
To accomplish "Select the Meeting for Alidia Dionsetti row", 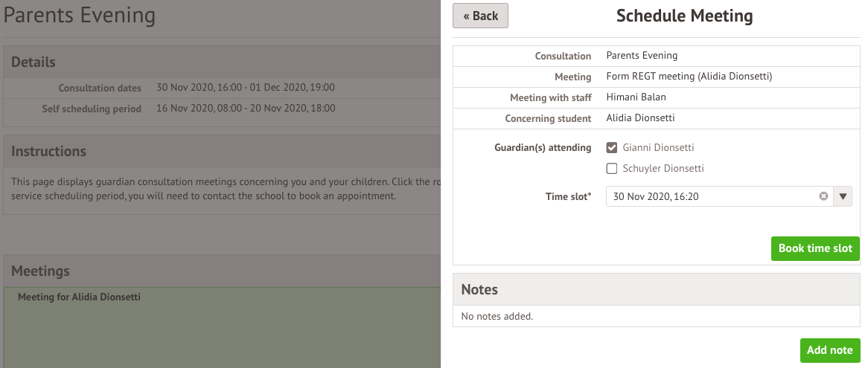I will (79, 297).
